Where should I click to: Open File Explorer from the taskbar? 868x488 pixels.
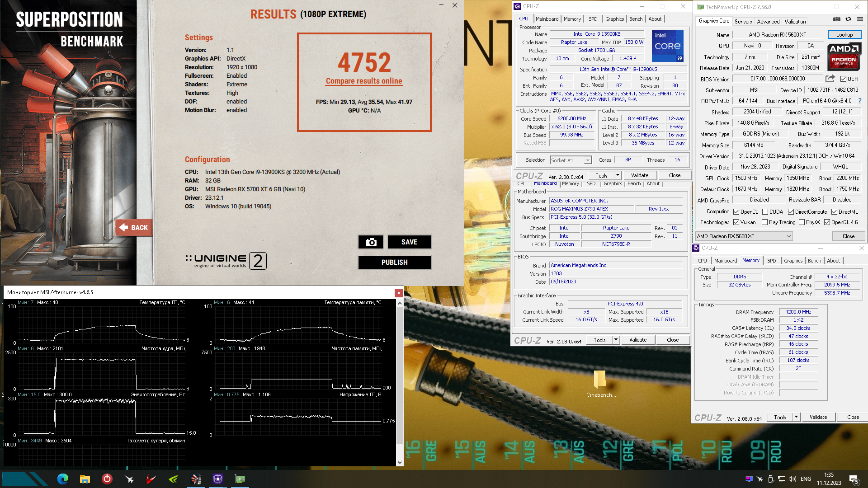point(85,479)
